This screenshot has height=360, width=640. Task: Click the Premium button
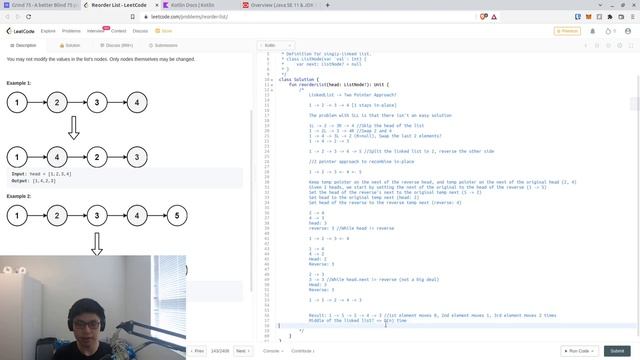[567, 31]
